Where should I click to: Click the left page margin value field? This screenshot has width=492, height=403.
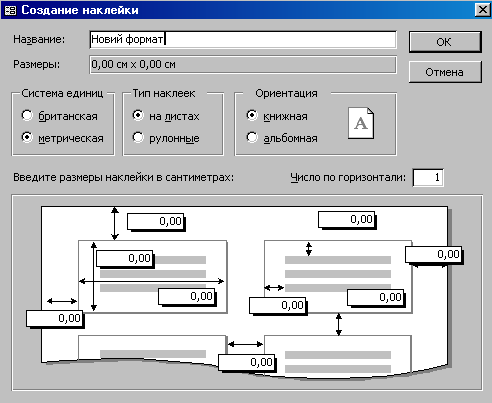(55, 318)
